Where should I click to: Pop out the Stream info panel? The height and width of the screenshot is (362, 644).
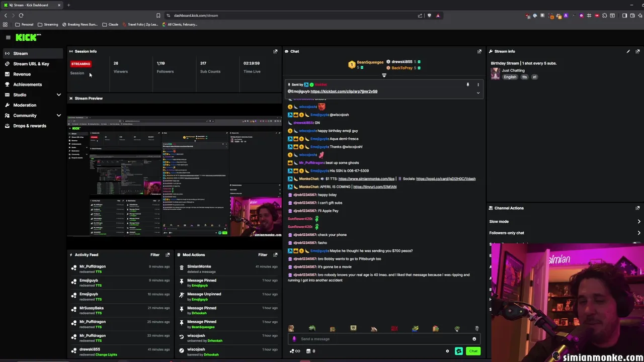tap(637, 51)
